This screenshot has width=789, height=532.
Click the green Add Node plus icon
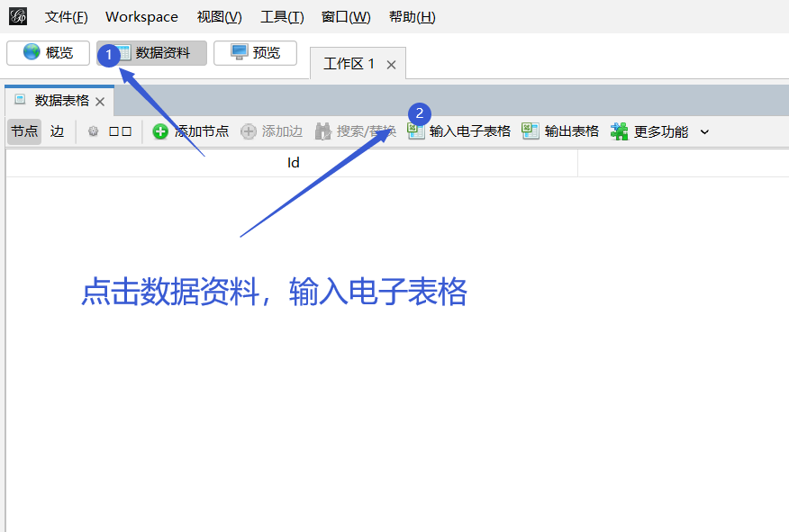[x=159, y=131]
